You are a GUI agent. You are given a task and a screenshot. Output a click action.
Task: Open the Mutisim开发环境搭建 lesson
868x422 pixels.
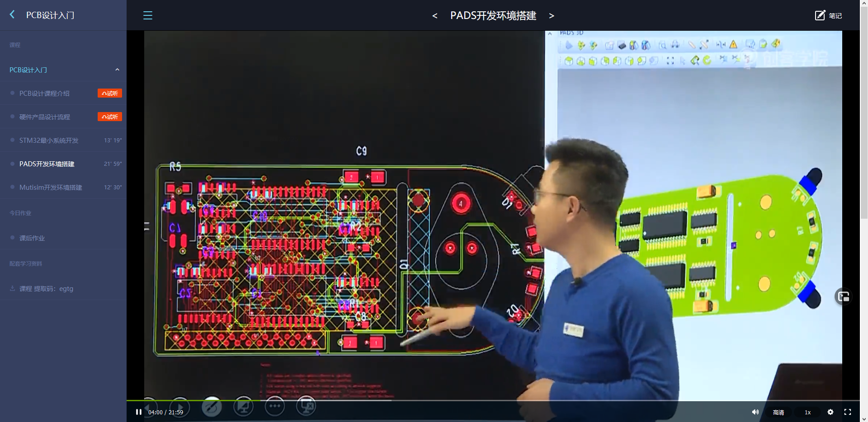coord(51,187)
